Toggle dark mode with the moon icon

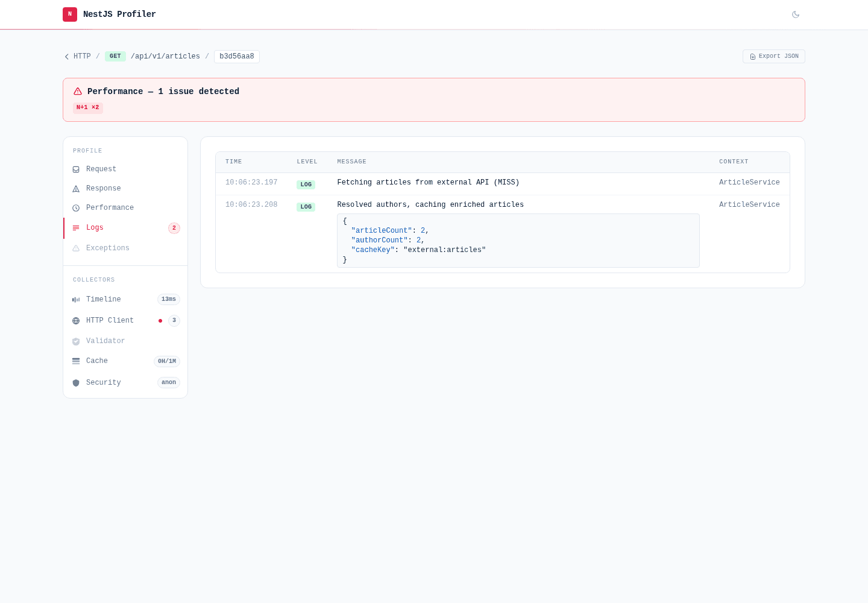pos(796,14)
